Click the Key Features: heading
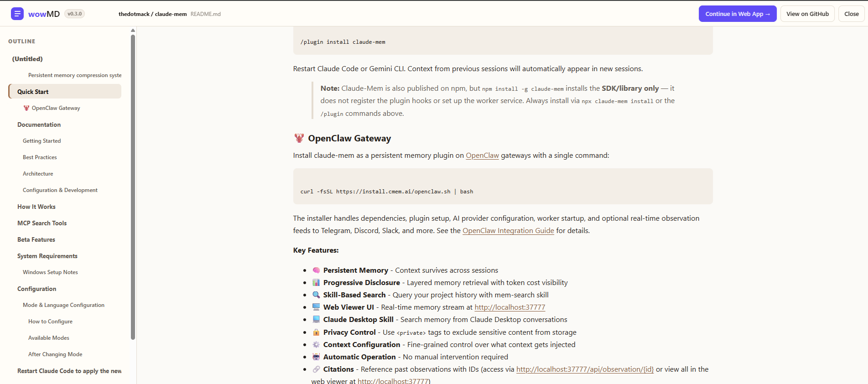Viewport: 868px width, 384px height. pyautogui.click(x=316, y=250)
